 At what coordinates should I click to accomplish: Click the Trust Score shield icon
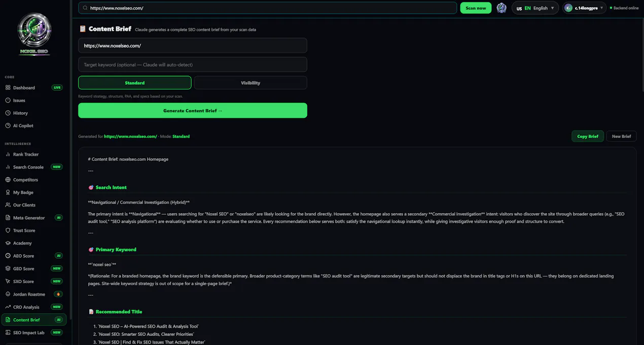pyautogui.click(x=8, y=230)
